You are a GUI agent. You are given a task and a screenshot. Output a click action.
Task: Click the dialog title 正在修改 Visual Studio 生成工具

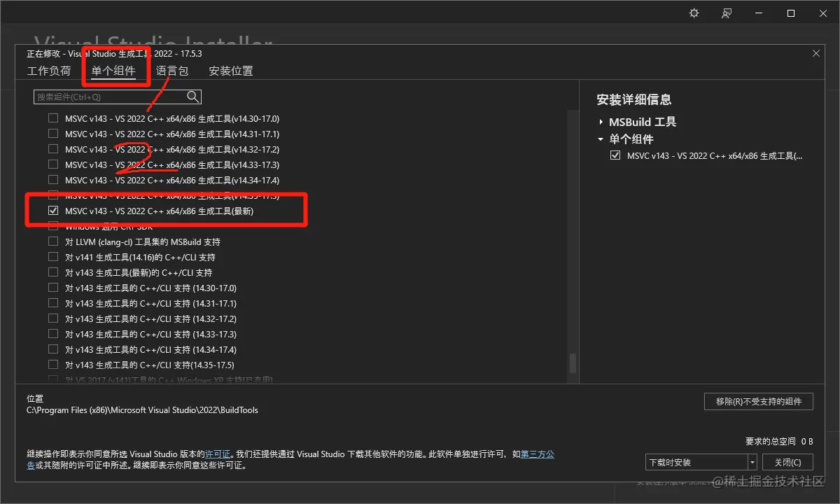point(114,53)
